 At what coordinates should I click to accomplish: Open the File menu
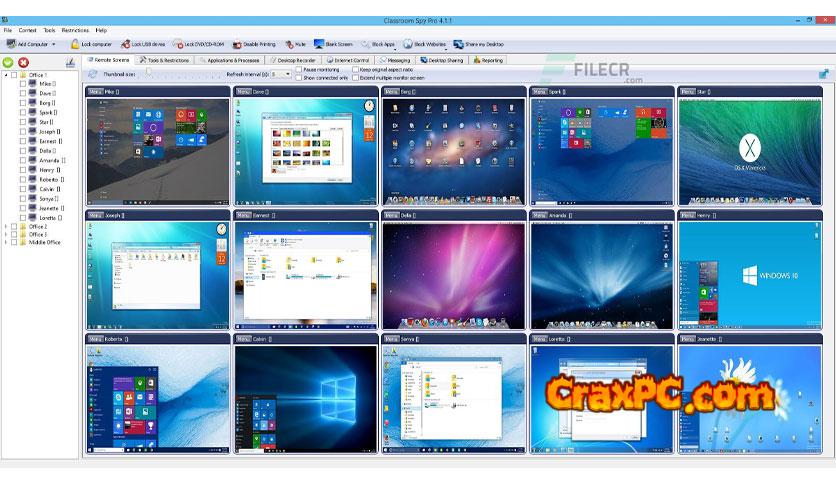(8, 30)
